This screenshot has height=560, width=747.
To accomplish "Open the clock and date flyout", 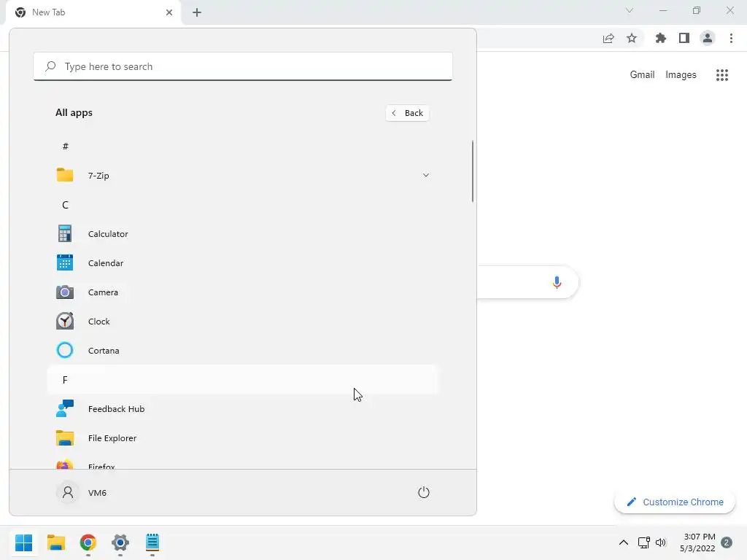I will (x=697, y=542).
